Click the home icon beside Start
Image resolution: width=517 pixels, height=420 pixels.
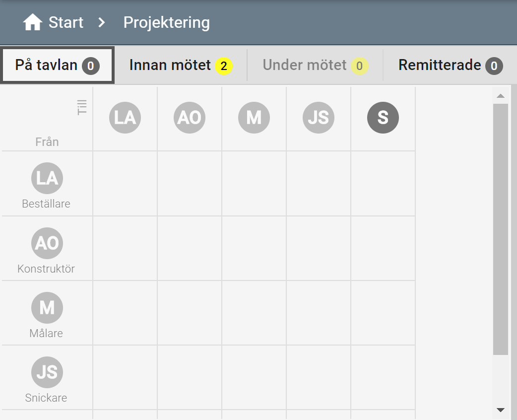click(33, 22)
